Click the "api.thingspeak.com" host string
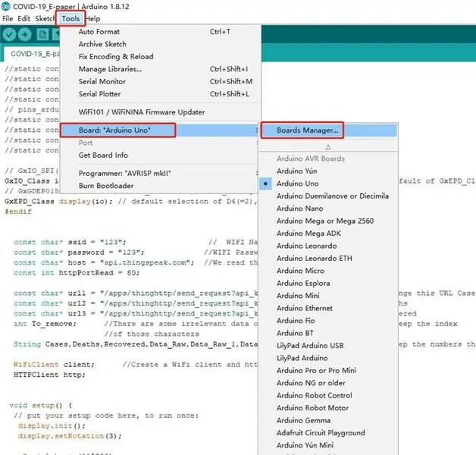This screenshot has height=455, width=476. [x=147, y=262]
